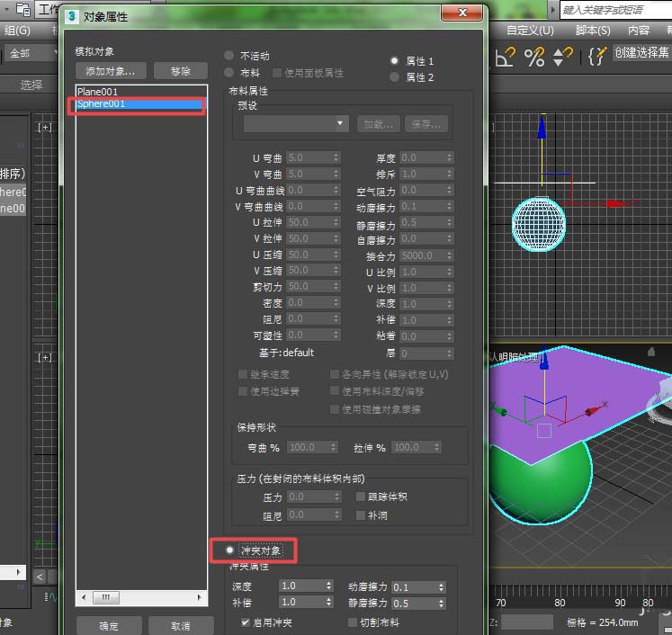Click the [+] label in lower left viewport
Screen dimensions: 672x635
44,357
